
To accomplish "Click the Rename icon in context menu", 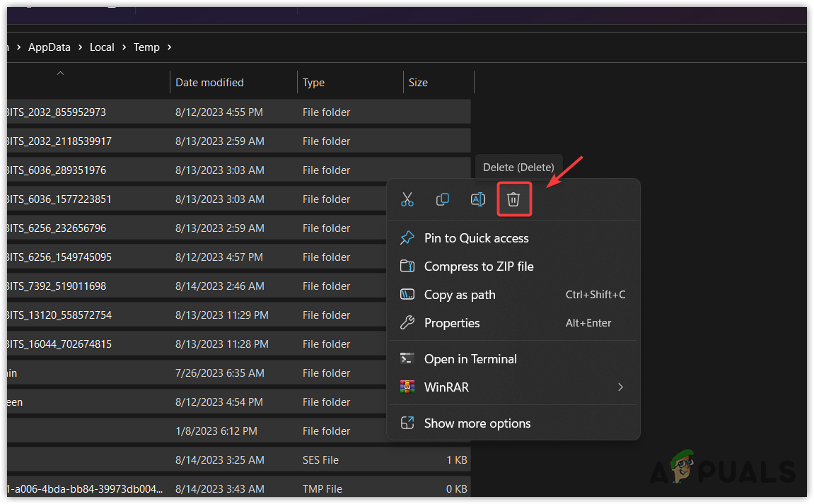I will (x=477, y=199).
